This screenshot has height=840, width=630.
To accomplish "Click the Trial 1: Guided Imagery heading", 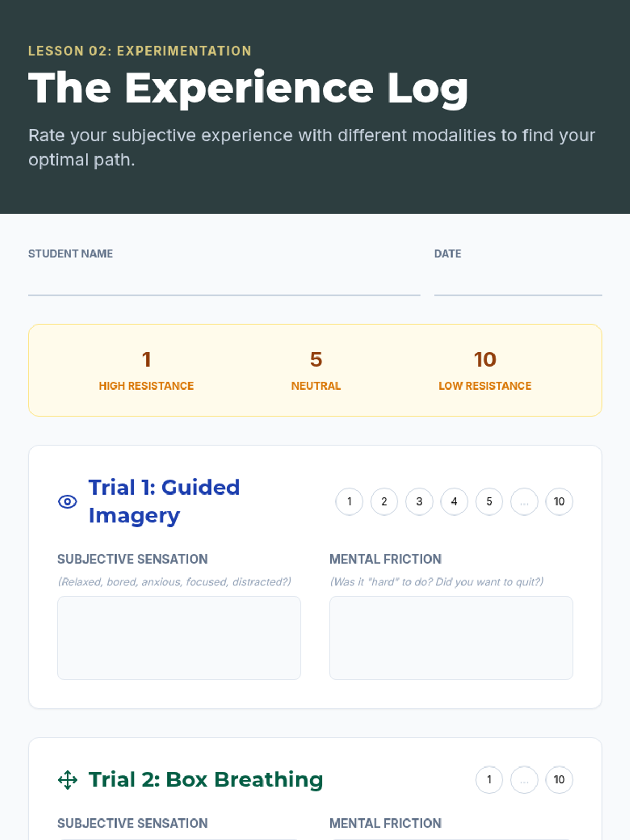I will pyautogui.click(x=164, y=501).
